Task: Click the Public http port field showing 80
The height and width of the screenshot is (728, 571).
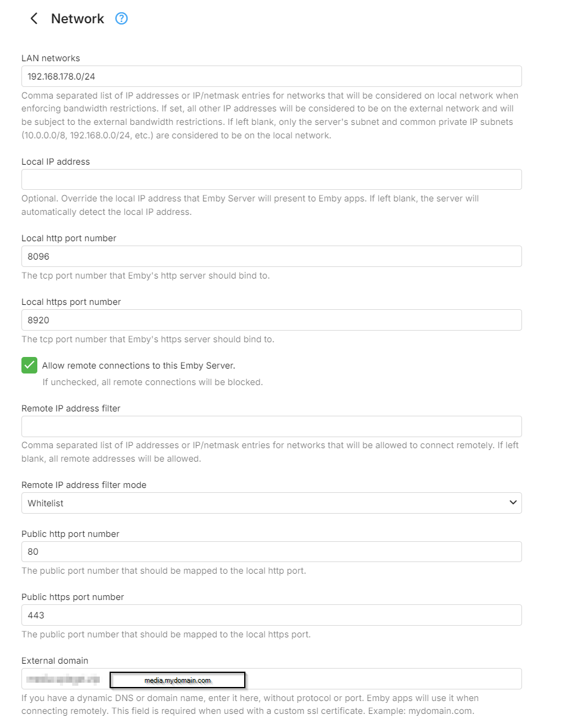Action: (271, 552)
